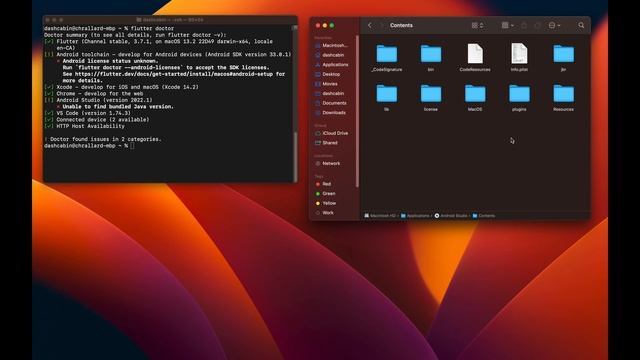Image resolution: width=640 pixels, height=360 pixels.
Task: Click 'Android Studio (version 2022.1)' line
Action: (98, 100)
